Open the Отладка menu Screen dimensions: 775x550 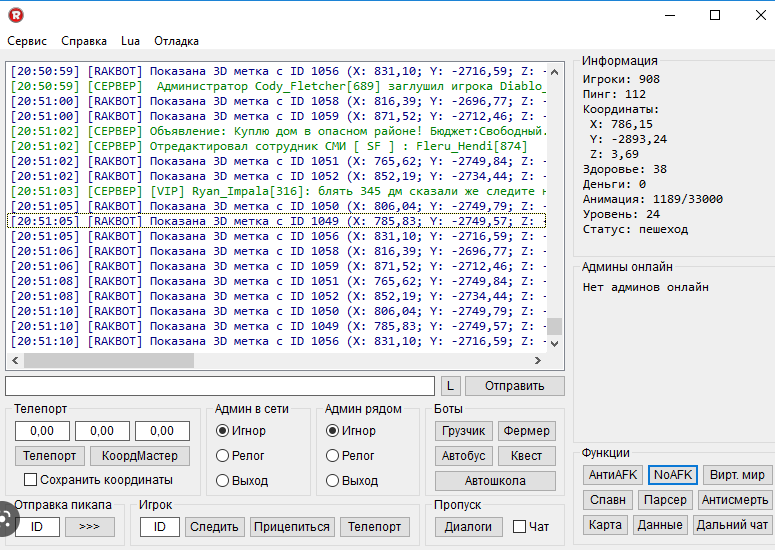tap(176, 41)
